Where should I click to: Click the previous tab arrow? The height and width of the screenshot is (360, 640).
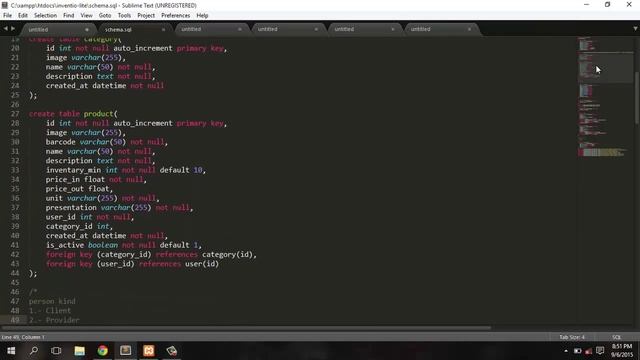[5, 29]
